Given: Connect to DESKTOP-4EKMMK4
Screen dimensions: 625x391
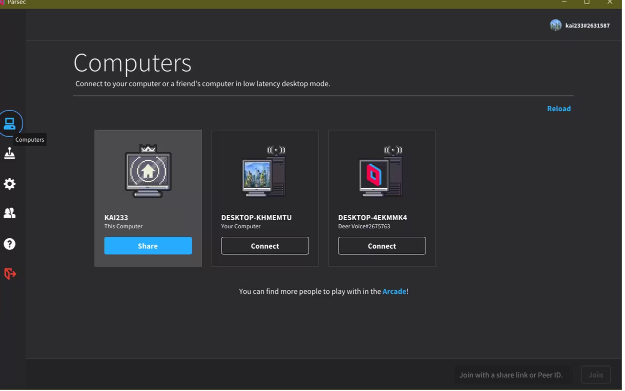Looking at the screenshot, I should coord(382,246).
